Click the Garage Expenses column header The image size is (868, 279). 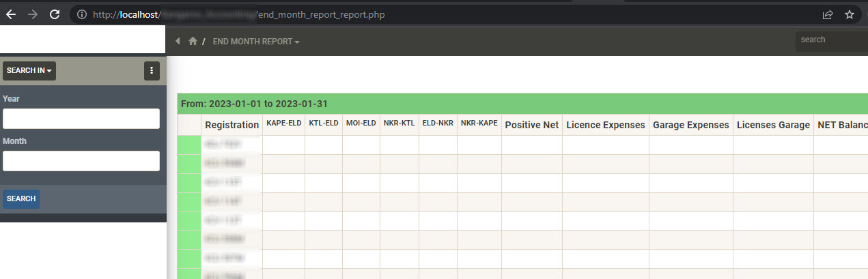[690, 125]
